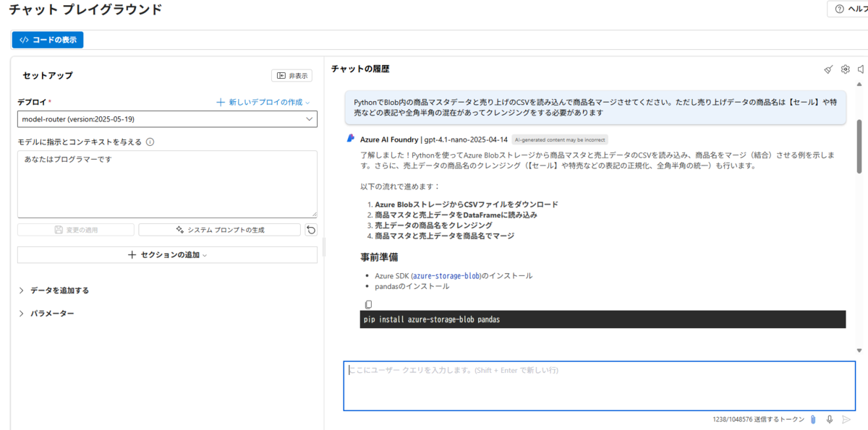Click the "AI-generated content may be incorrect" badge
This screenshot has width=868, height=430.
coord(560,139)
